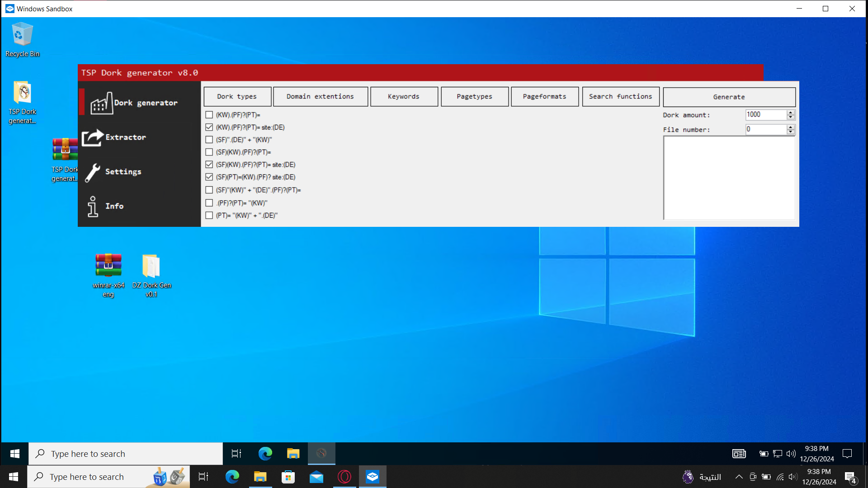
Task: Open the Keywords tab
Action: click(x=404, y=97)
